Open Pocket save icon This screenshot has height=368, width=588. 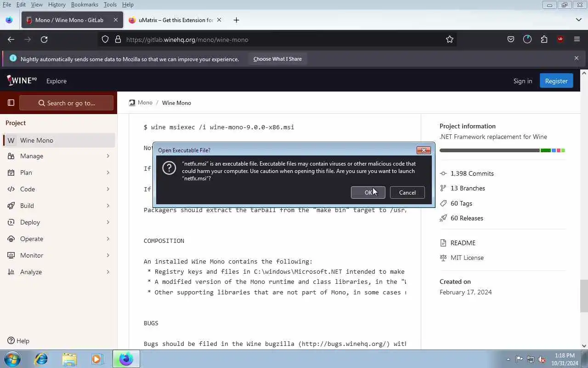511,40
